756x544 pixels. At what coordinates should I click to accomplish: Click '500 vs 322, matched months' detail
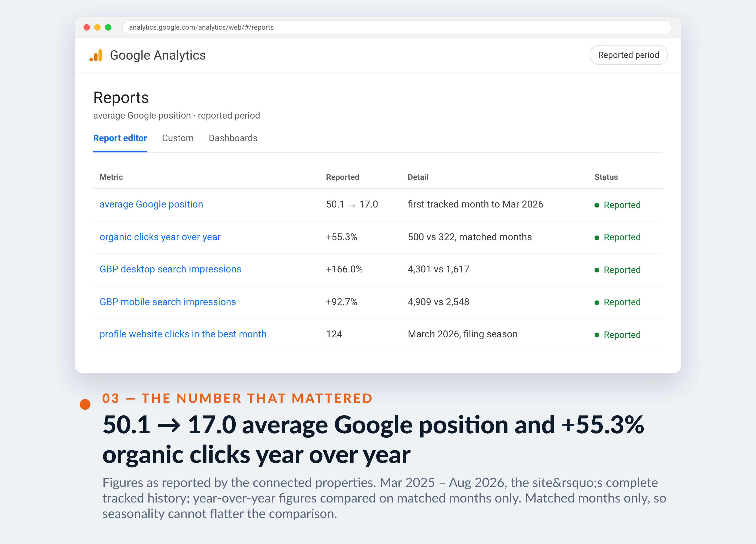tap(470, 237)
